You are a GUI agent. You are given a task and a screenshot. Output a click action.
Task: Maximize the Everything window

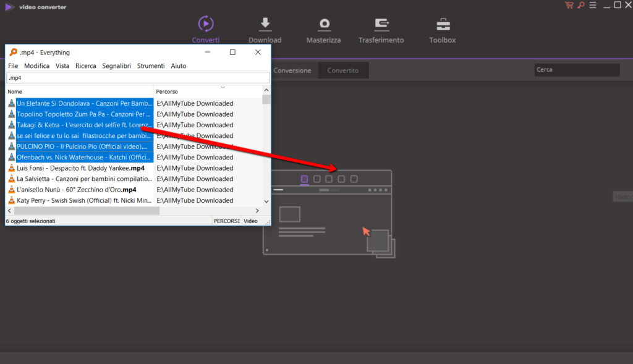coord(232,52)
